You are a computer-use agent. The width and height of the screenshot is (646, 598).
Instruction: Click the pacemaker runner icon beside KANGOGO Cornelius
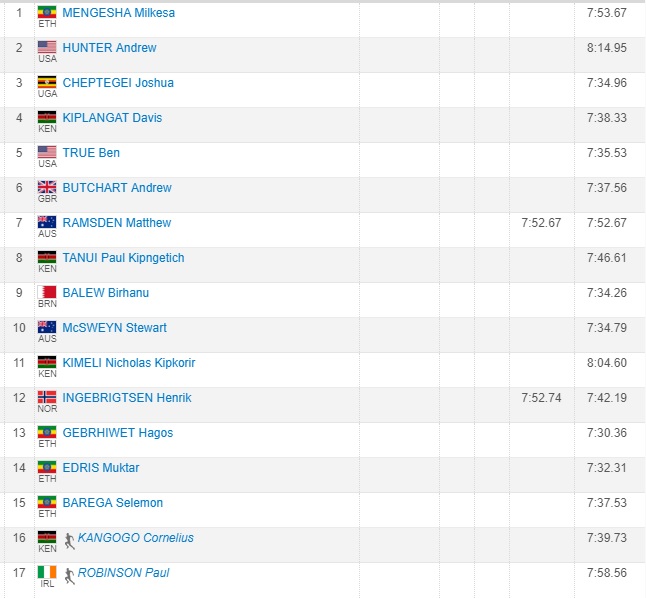(70, 541)
